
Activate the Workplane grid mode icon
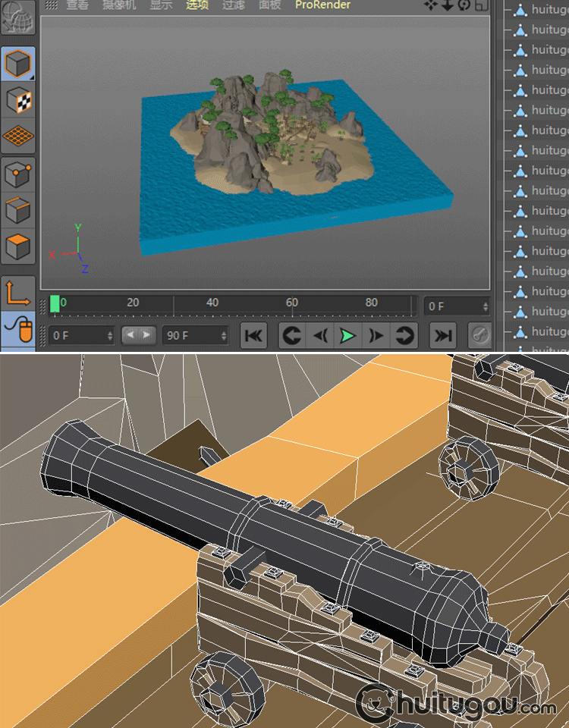tap(18, 136)
